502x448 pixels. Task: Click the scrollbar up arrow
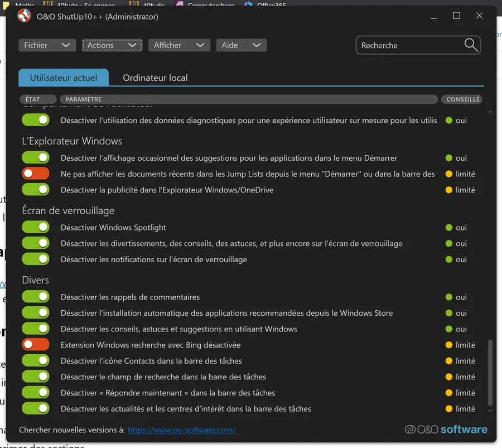490,112
